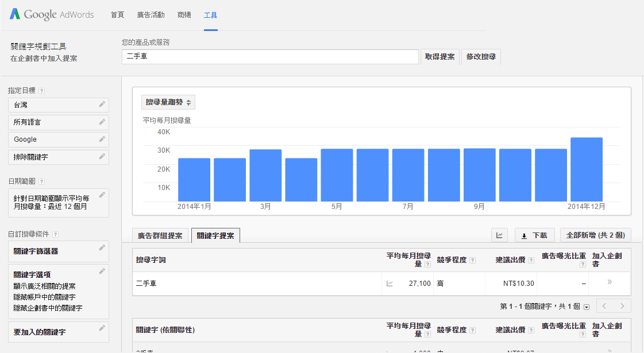Edit the 台灣 location target pencil

[x=102, y=104]
